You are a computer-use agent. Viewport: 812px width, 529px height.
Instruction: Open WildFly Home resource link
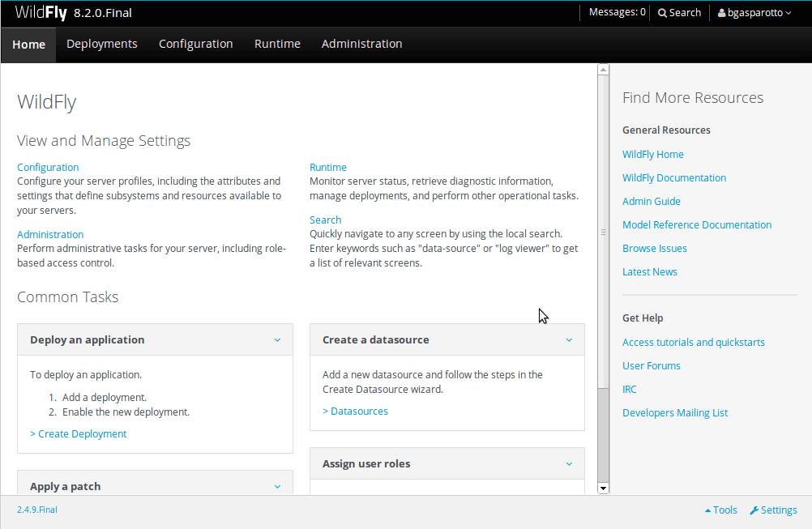(x=652, y=154)
